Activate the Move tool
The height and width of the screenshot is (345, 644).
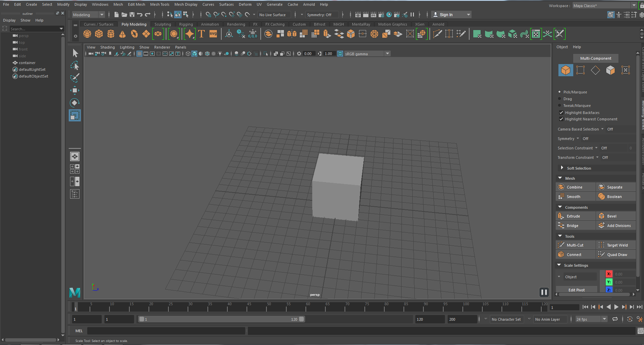[x=75, y=90]
